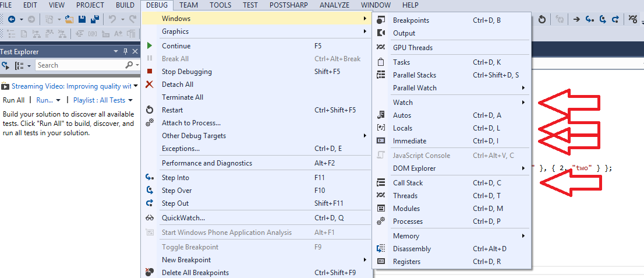Close the Test Explorer panel
The width and height of the screenshot is (644, 278).
click(x=135, y=52)
